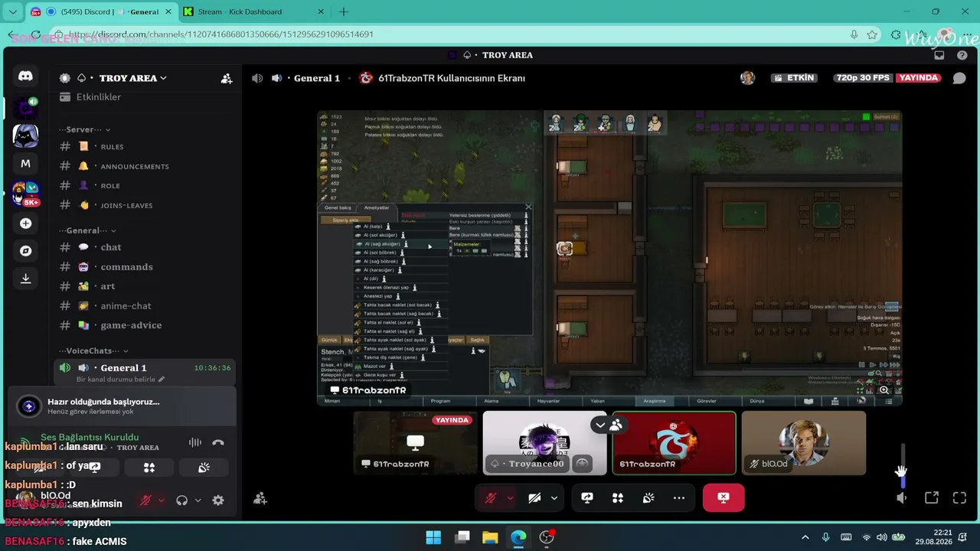980x551 pixels.
Task: Open activities button in voice panel
Action: point(149,467)
